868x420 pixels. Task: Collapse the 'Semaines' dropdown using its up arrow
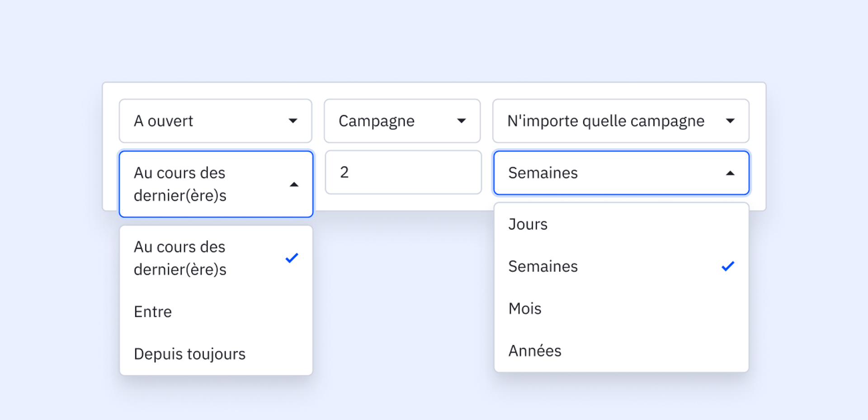click(x=730, y=173)
